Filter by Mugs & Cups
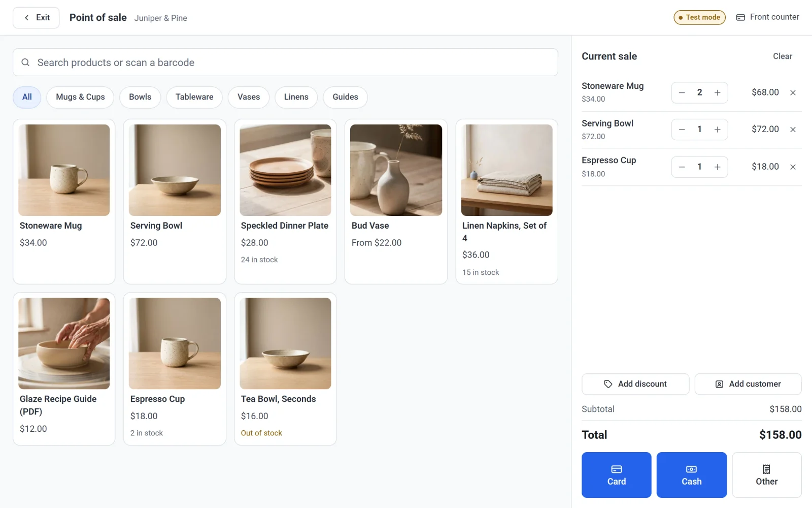Screen dimensions: 812x508 (x=80, y=97)
